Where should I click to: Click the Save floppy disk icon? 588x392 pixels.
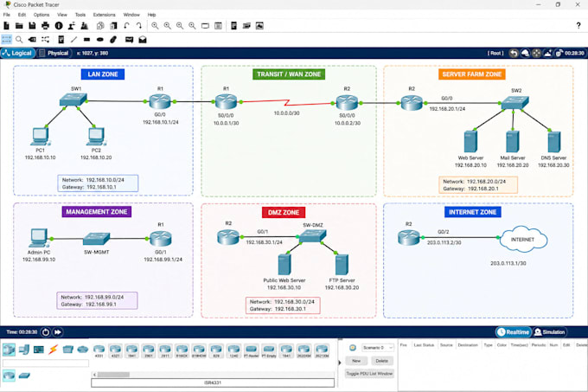click(x=32, y=25)
